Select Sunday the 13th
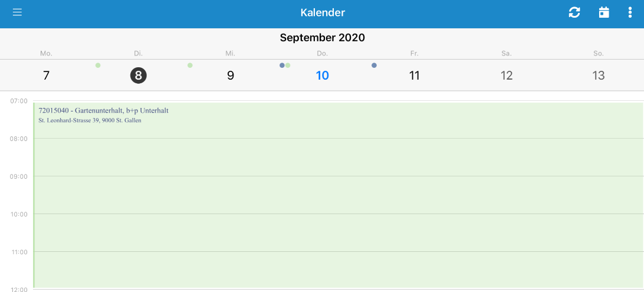 pyautogui.click(x=599, y=76)
